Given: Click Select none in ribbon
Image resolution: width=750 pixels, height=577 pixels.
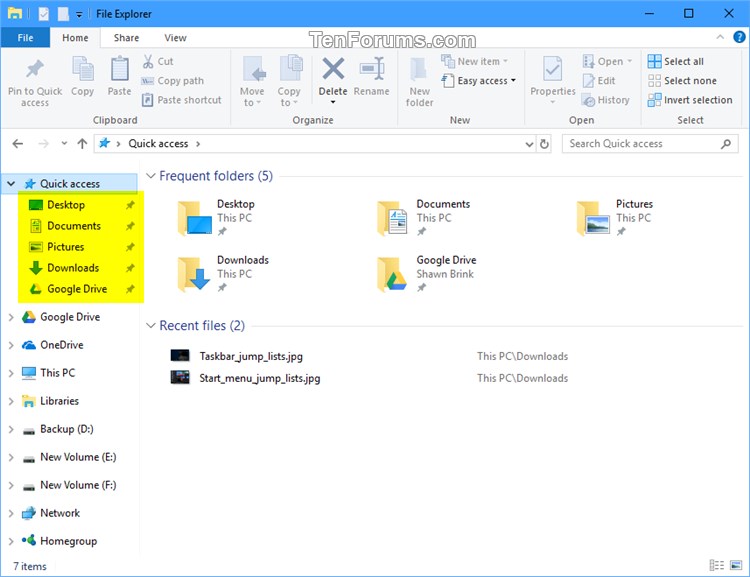Looking at the screenshot, I should (x=682, y=80).
